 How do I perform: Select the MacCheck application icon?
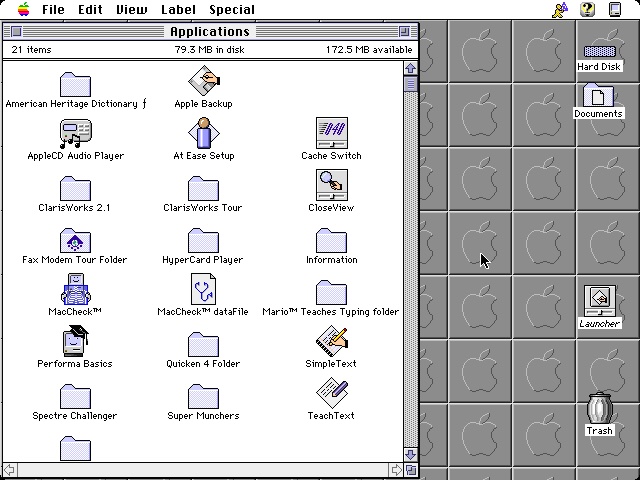76,289
